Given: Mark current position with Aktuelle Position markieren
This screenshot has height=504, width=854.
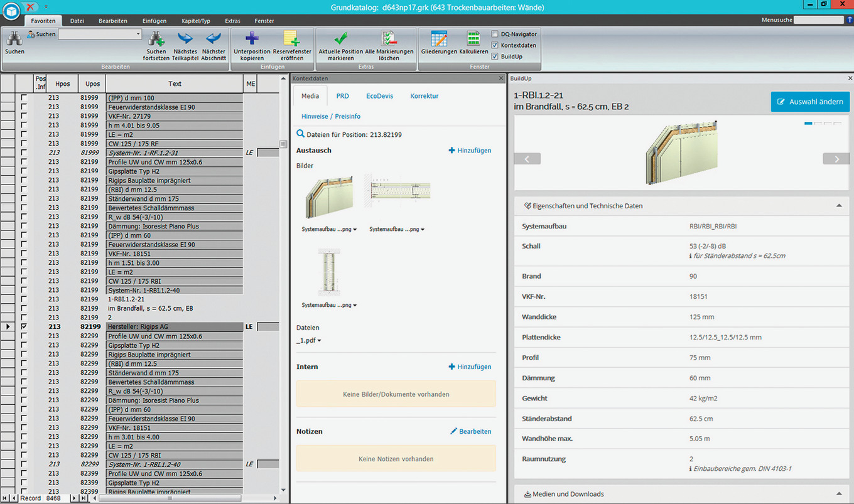Looking at the screenshot, I should click(x=340, y=40).
